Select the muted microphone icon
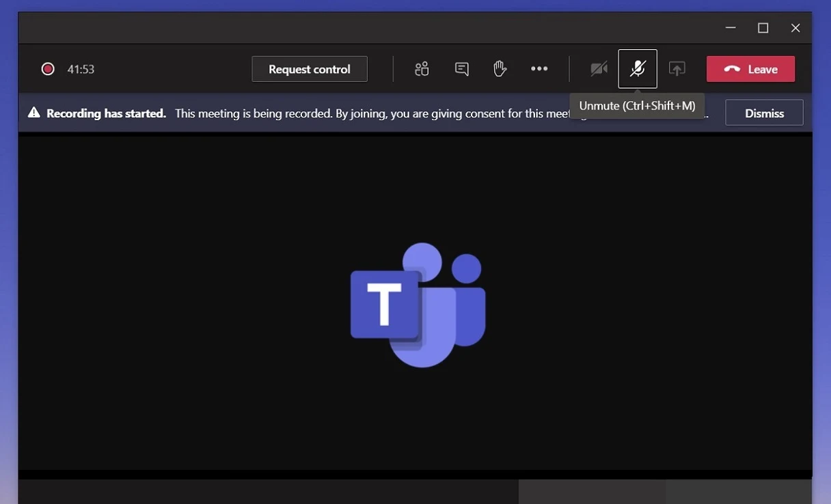 (x=638, y=68)
